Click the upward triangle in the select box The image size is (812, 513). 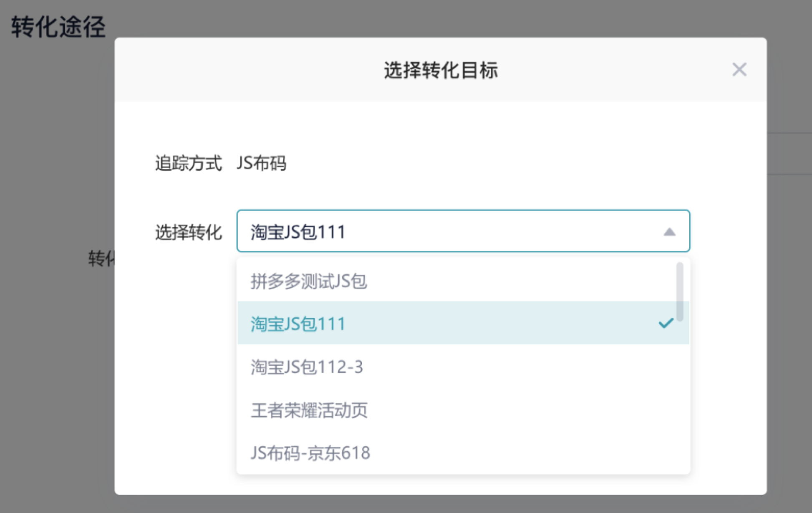(671, 232)
